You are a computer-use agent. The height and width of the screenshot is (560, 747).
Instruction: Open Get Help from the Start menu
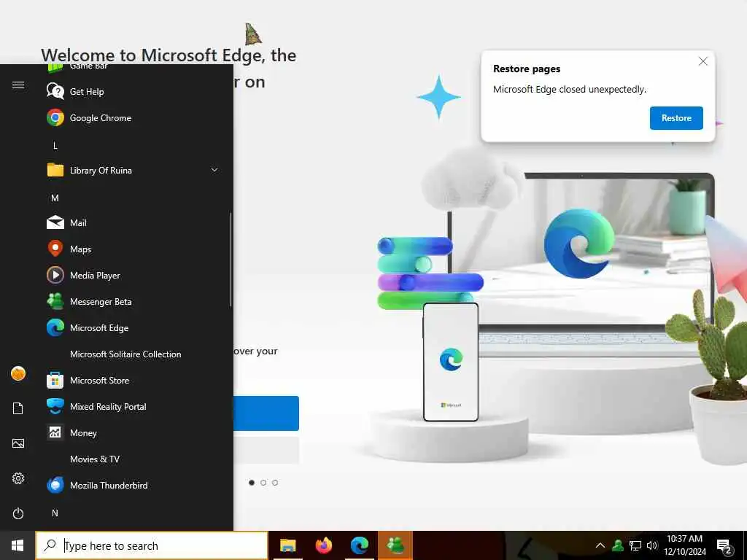click(86, 91)
